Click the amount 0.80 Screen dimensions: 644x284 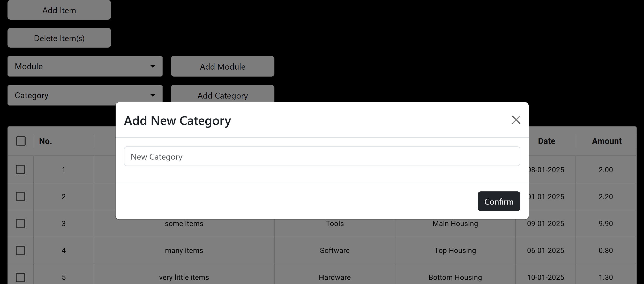point(606,250)
